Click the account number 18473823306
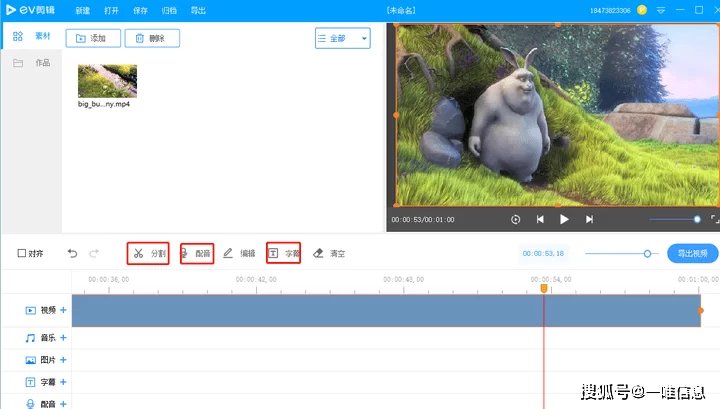Viewport: 720px width, 409px height. coord(610,11)
